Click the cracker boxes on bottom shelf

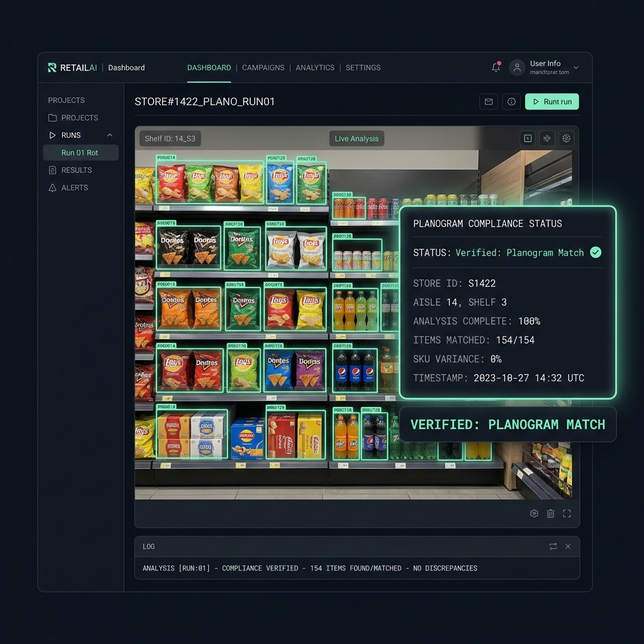[192, 434]
